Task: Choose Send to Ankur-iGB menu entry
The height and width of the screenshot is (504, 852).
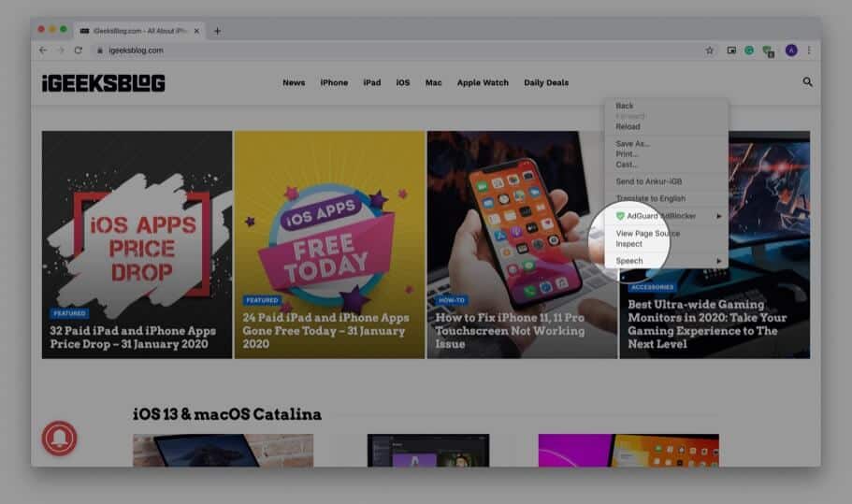Action: pos(666,181)
